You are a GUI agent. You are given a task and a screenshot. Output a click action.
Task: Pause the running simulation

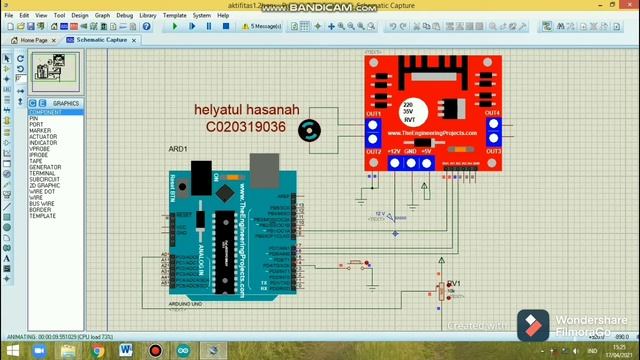pyautogui.click(x=209, y=27)
